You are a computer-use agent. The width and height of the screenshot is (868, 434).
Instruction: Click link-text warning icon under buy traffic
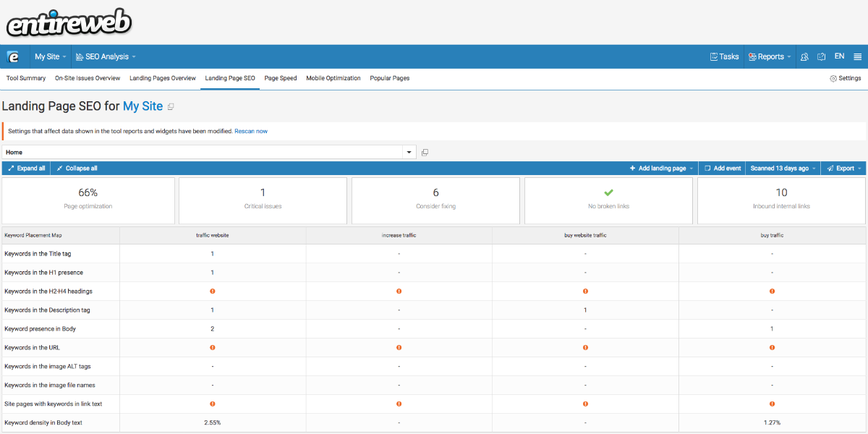click(772, 404)
